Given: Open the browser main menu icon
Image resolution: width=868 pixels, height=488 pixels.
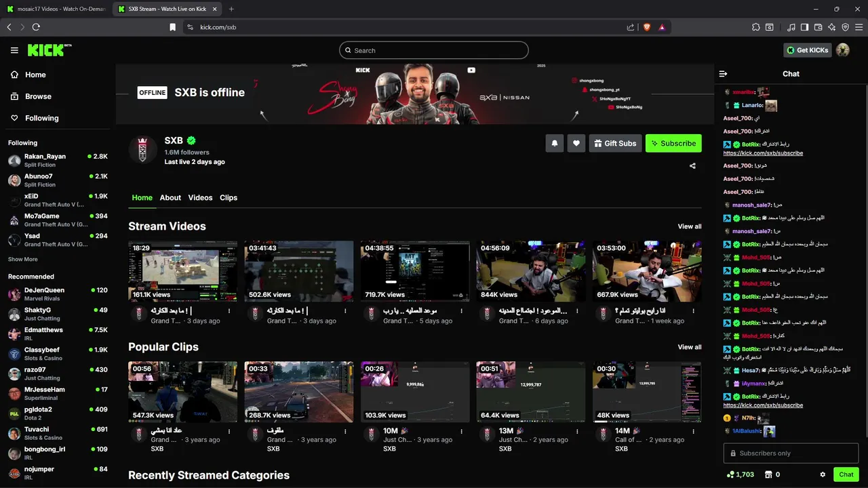Looking at the screenshot, I should click(x=859, y=27).
